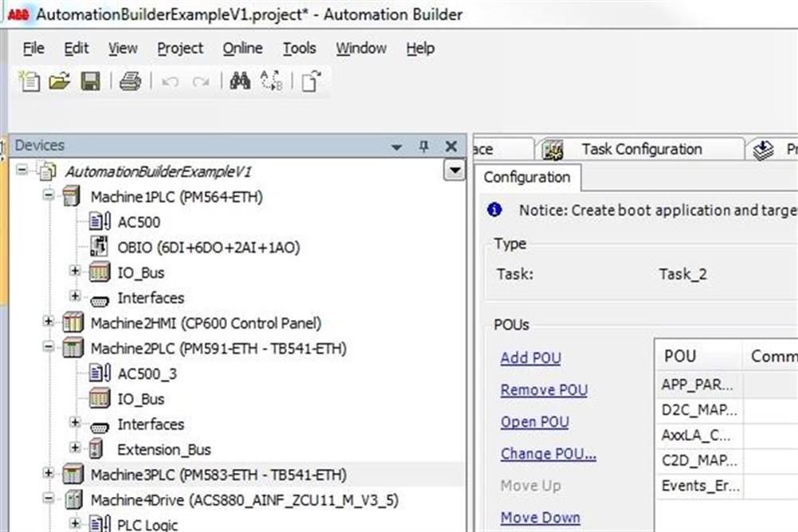The height and width of the screenshot is (532, 798).
Task: Select the C2D_MAP... POU row
Action: (727, 461)
